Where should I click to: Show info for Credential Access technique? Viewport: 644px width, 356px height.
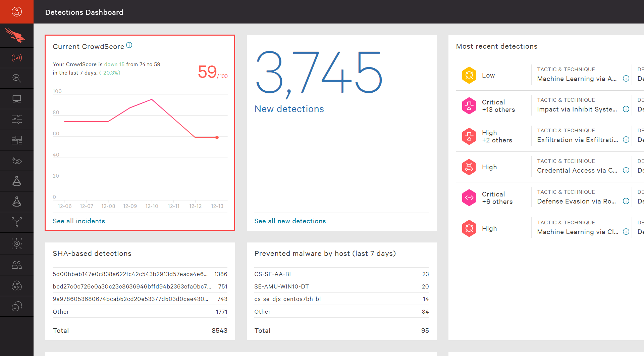click(x=626, y=170)
